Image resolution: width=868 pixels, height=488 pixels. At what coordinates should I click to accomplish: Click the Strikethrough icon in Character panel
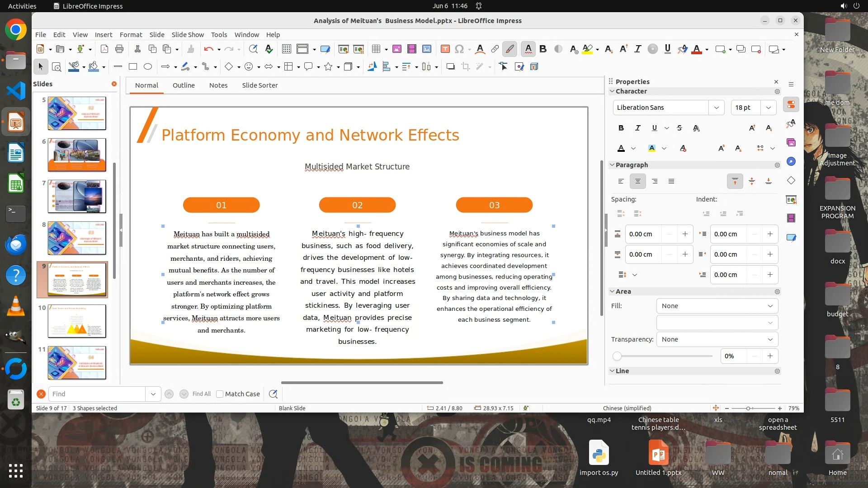679,128
